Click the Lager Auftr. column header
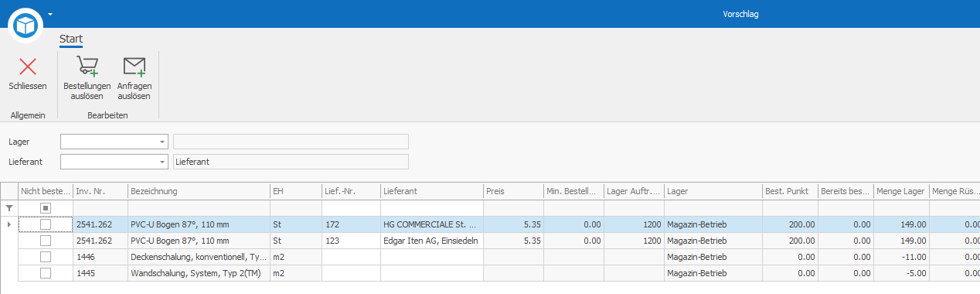 point(634,191)
